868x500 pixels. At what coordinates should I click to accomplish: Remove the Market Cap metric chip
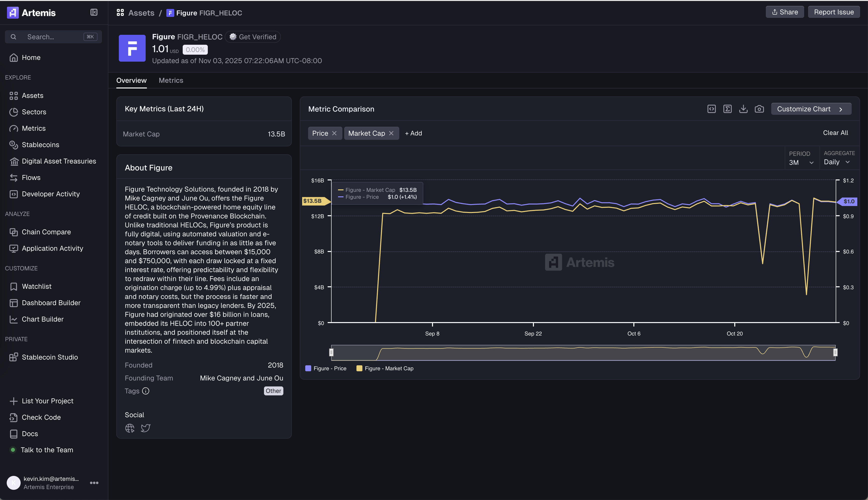click(391, 133)
